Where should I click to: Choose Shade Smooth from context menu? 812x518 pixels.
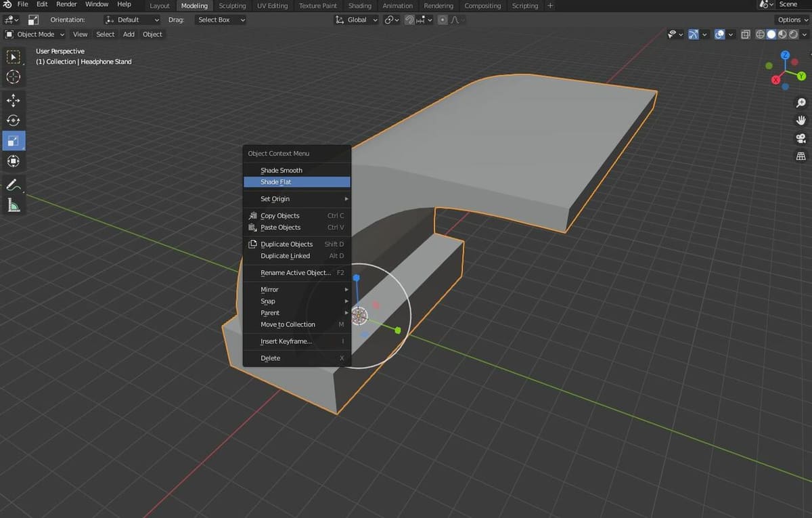[x=281, y=170]
